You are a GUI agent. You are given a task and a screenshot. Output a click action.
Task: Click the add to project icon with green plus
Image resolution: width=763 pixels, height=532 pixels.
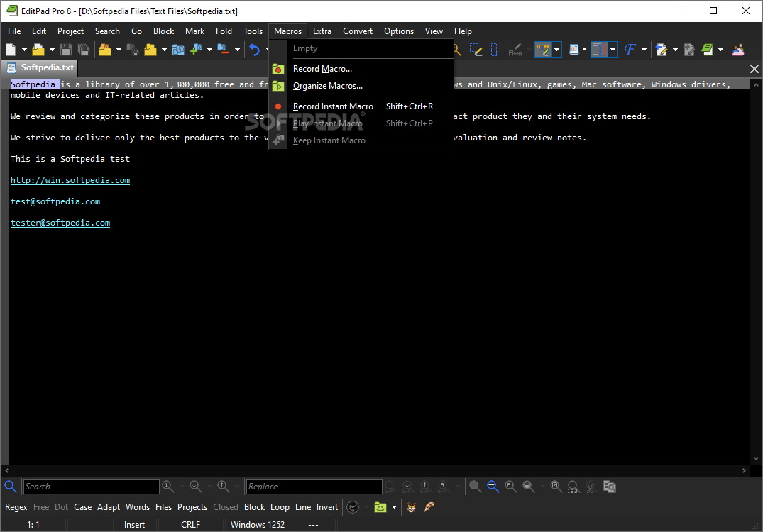coord(196,50)
